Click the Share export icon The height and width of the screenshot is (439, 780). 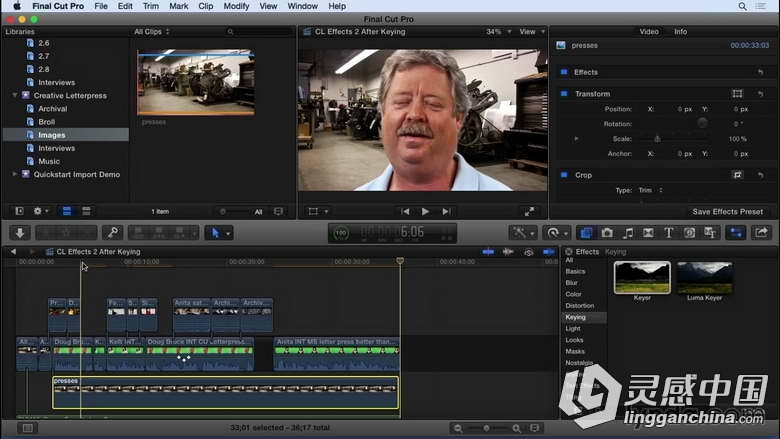tap(761, 233)
